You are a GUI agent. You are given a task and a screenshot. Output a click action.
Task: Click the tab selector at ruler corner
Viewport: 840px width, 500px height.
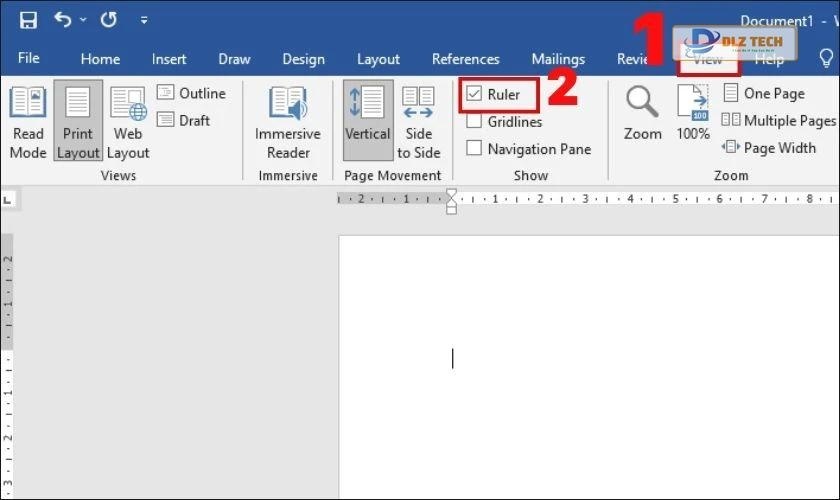[8, 200]
